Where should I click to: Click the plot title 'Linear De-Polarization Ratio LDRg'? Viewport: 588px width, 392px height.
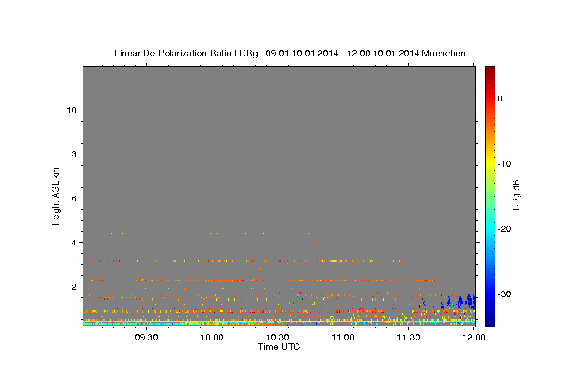(186, 53)
